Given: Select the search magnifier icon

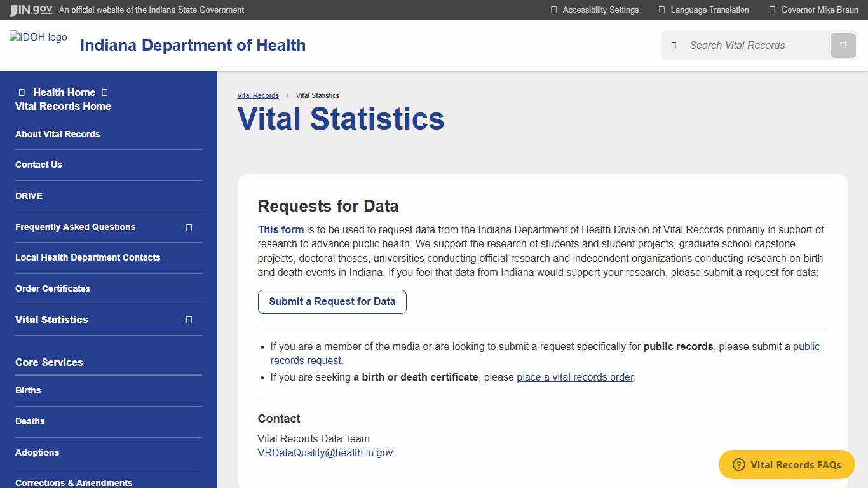Looking at the screenshot, I should click(x=673, y=45).
